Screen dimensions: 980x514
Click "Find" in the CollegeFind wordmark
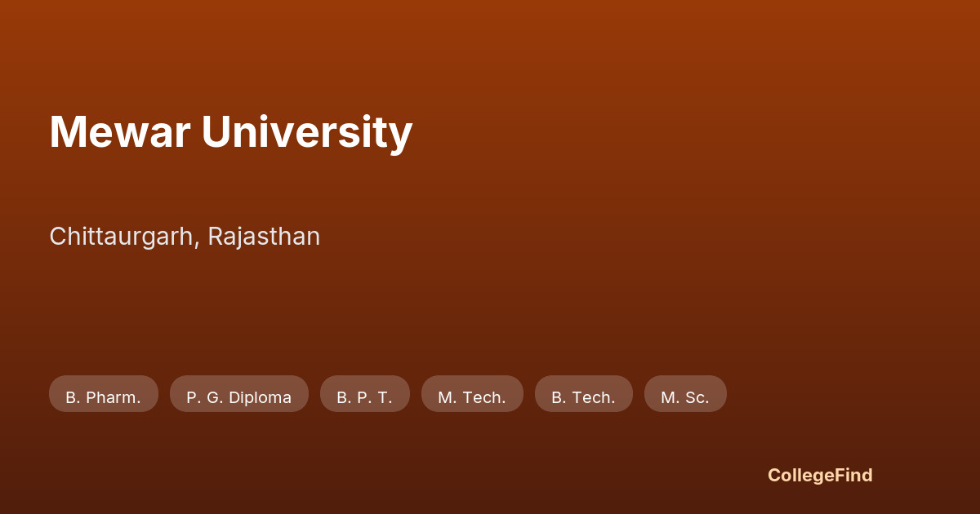click(x=853, y=476)
